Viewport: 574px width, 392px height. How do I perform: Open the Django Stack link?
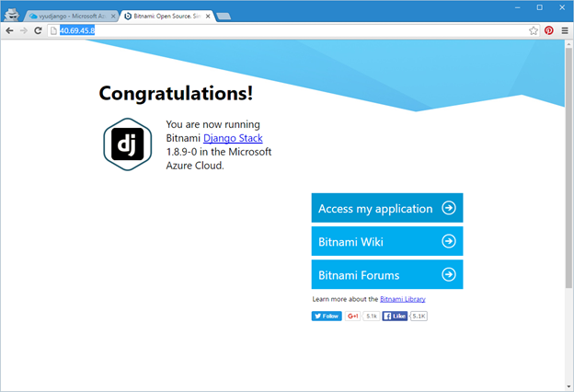pyautogui.click(x=233, y=138)
